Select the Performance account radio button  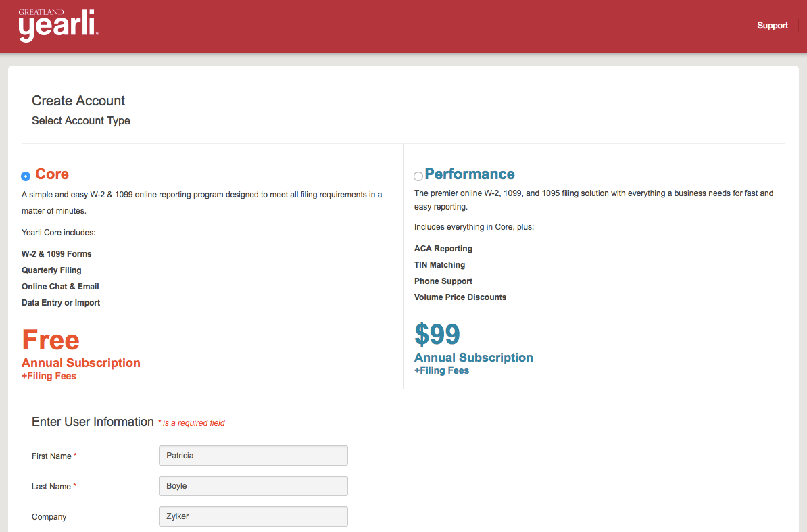418,176
